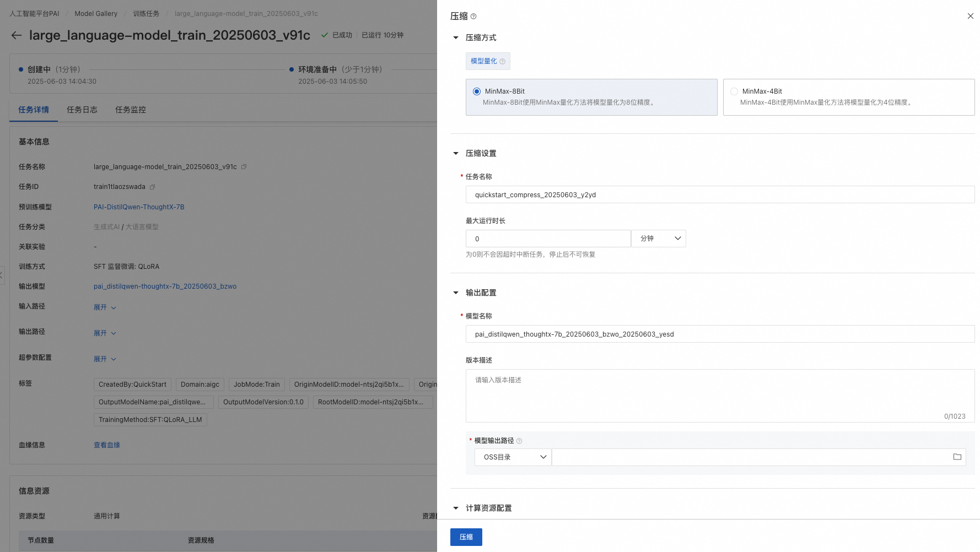The width and height of the screenshot is (980, 552).
Task: Click the help icon next to 压缩 title
Action: 473,17
